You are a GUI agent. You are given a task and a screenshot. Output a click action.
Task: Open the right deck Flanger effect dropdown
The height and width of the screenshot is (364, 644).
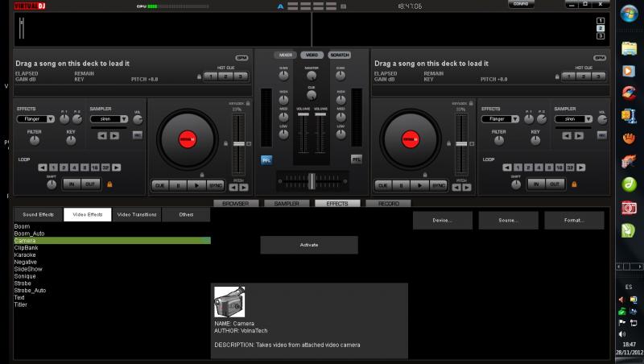coord(514,119)
